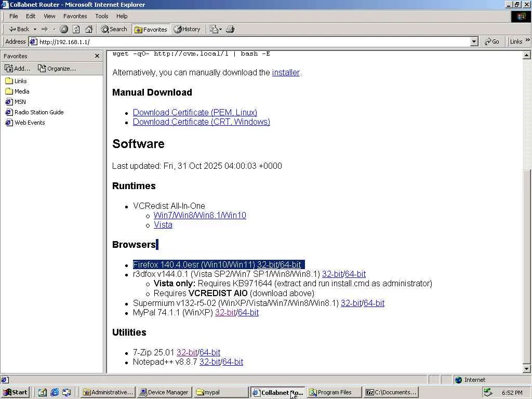Download Firefox 140.4.0esr 32-bit
Image resolution: width=532 pixels, height=399 pixels.
click(268, 264)
